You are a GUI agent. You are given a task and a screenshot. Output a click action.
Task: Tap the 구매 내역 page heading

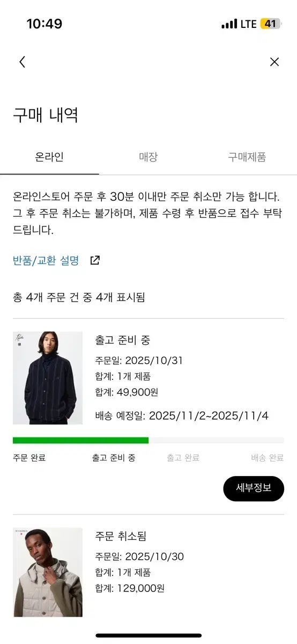tap(46, 115)
